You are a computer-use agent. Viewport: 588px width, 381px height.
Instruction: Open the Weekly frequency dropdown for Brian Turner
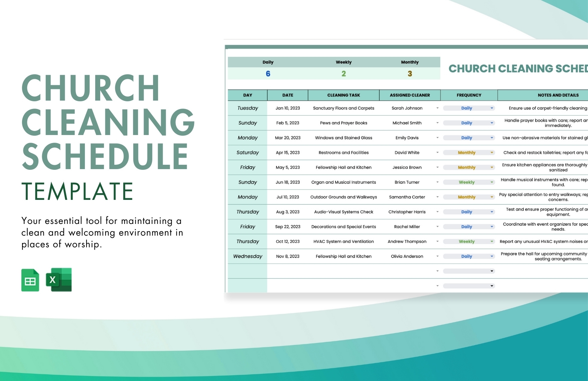tap(491, 182)
